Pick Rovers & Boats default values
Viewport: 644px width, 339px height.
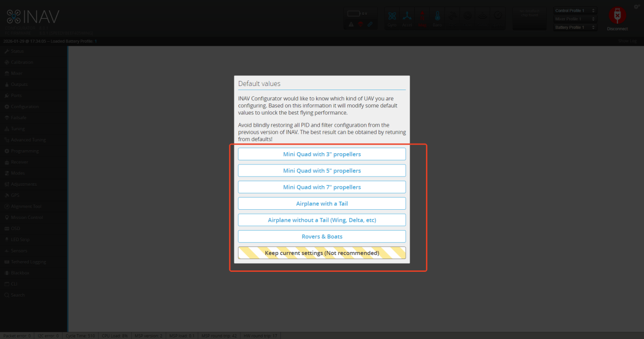click(322, 237)
